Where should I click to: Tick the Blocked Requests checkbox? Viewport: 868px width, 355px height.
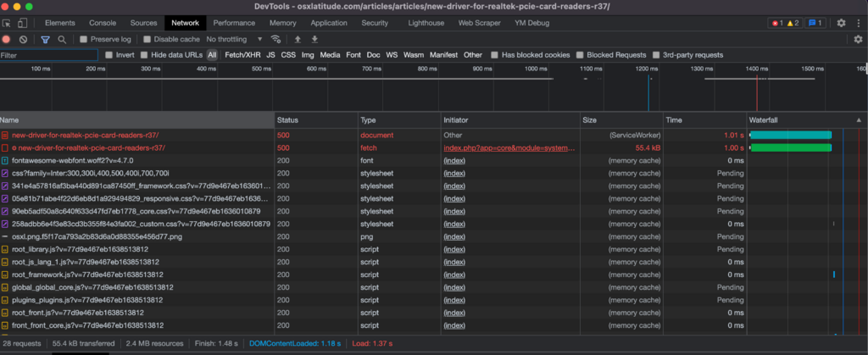pos(581,55)
